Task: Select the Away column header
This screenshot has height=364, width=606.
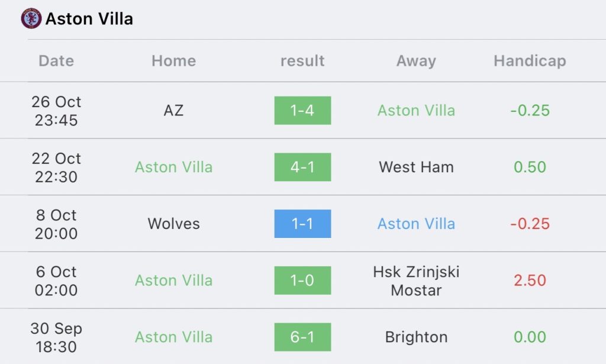Action: click(x=416, y=61)
